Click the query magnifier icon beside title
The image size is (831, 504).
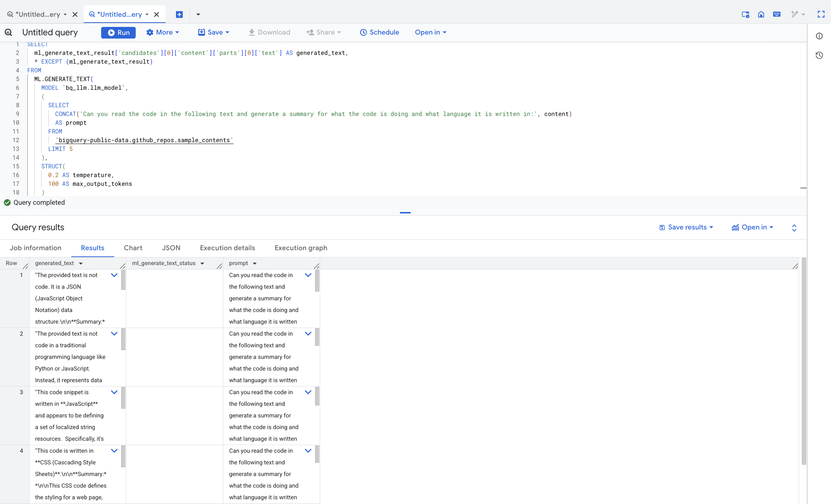[x=8, y=32]
